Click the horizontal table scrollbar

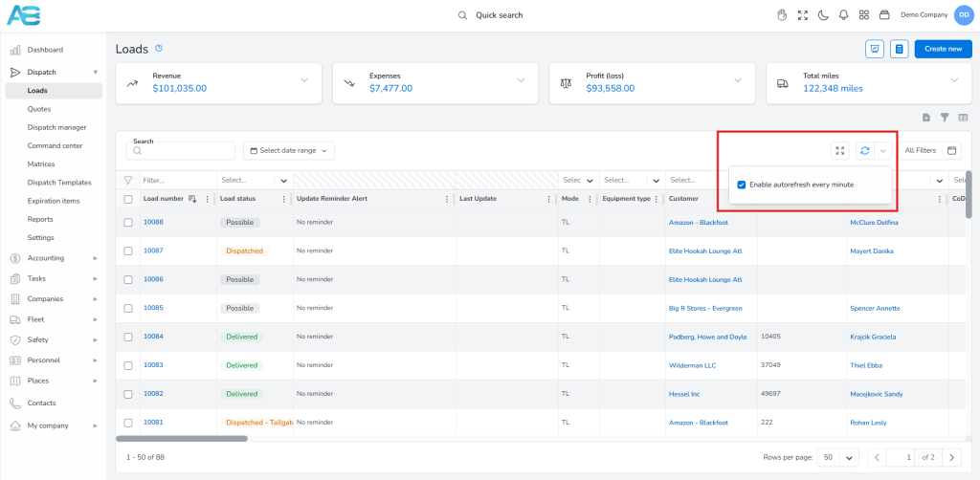point(182,439)
